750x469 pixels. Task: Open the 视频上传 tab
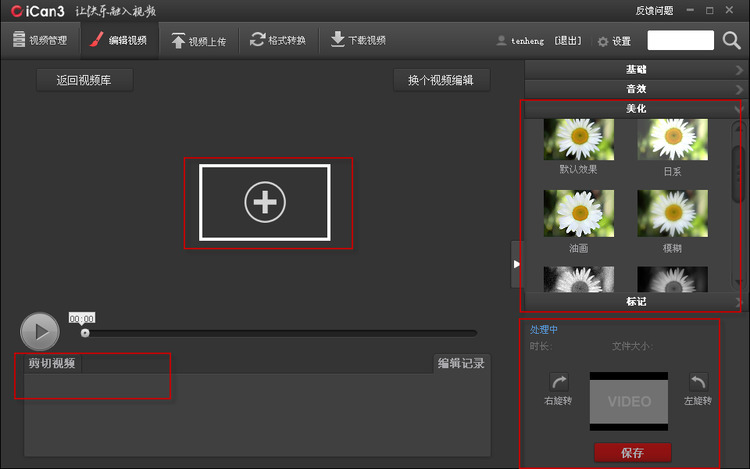point(199,41)
